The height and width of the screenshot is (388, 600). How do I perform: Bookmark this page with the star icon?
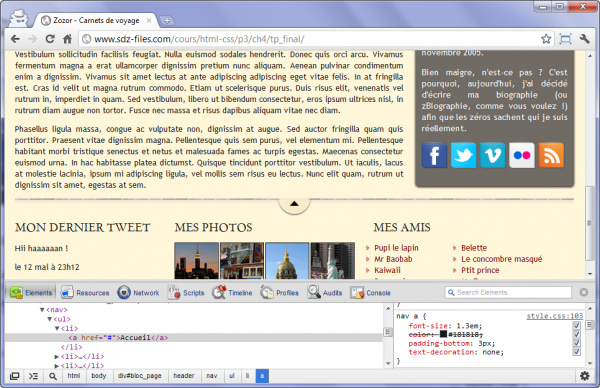[x=546, y=39]
